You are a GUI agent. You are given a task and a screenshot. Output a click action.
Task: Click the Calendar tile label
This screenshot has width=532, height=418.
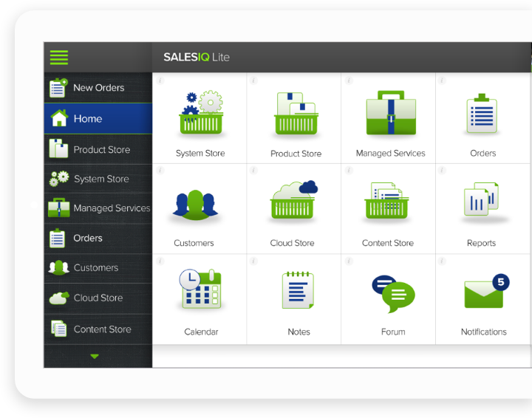[x=201, y=332]
